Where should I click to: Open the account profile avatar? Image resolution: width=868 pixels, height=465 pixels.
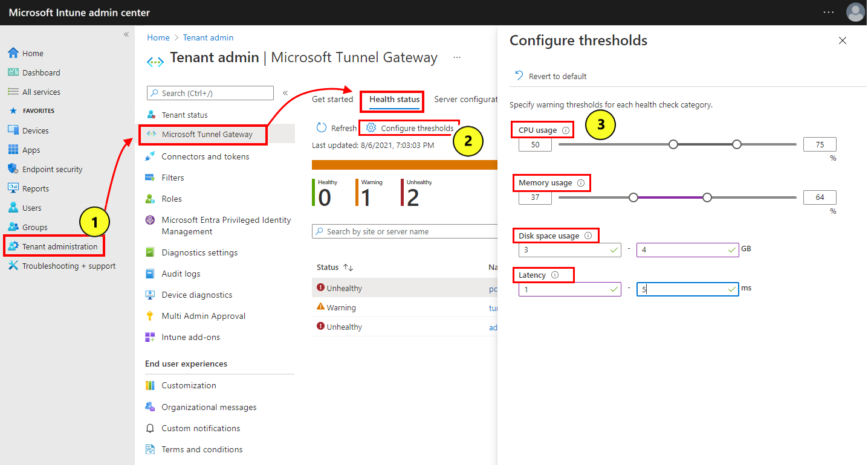[x=855, y=12]
